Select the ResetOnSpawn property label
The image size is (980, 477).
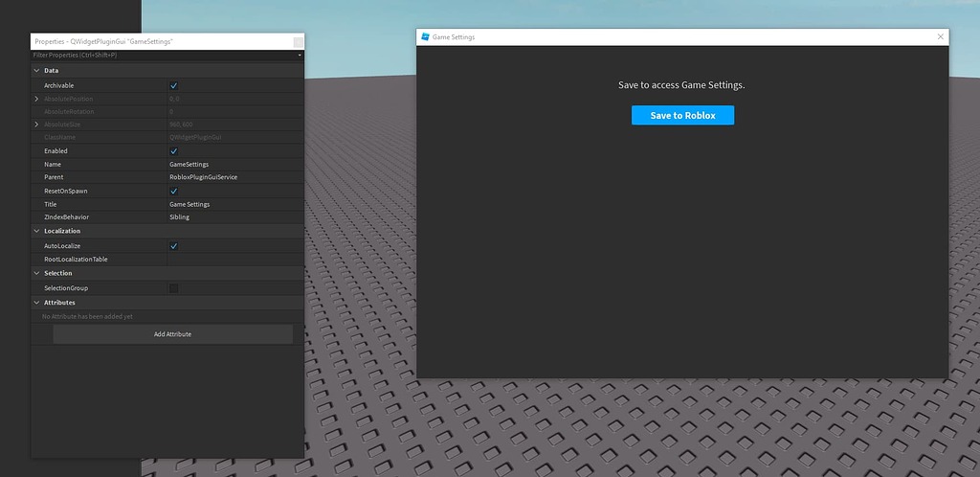coord(66,192)
